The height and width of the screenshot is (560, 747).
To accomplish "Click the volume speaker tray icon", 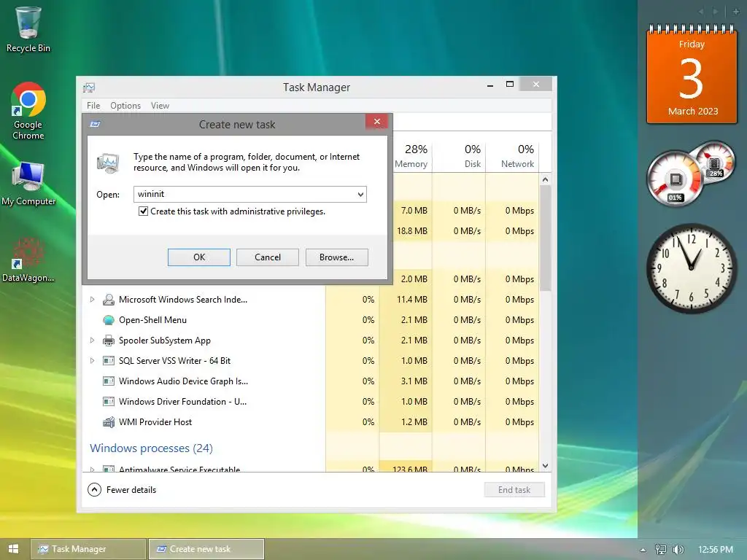I will pos(678,550).
